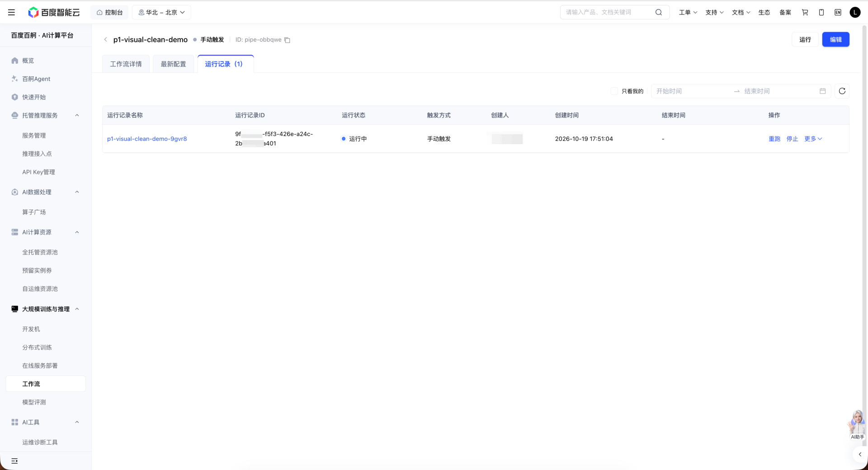The height and width of the screenshot is (470, 868).
Task: Collapse the 托管推理服务 section
Action: tap(77, 115)
